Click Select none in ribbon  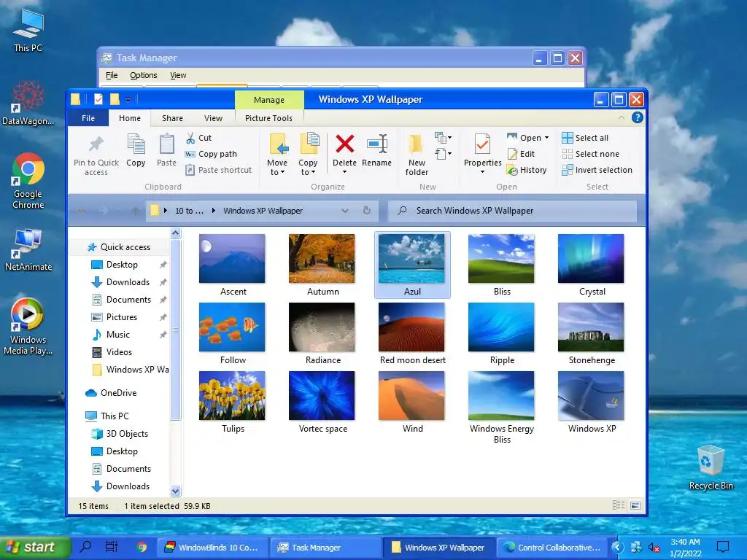590,154
